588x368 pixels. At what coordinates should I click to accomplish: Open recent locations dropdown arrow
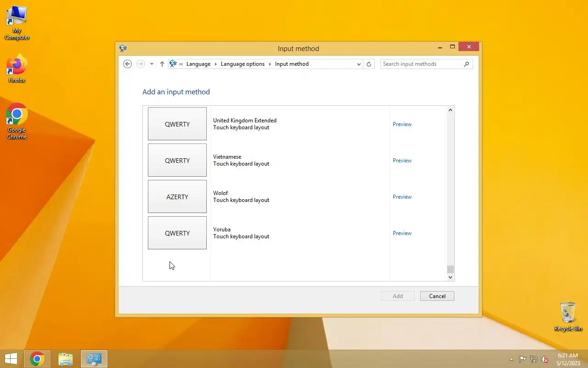tap(152, 64)
